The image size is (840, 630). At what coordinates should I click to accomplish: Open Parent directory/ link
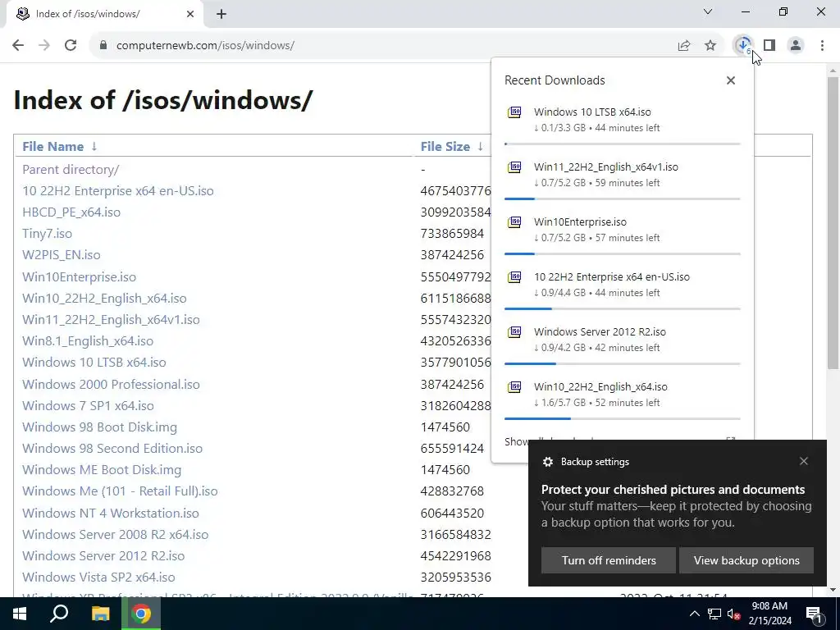point(71,169)
